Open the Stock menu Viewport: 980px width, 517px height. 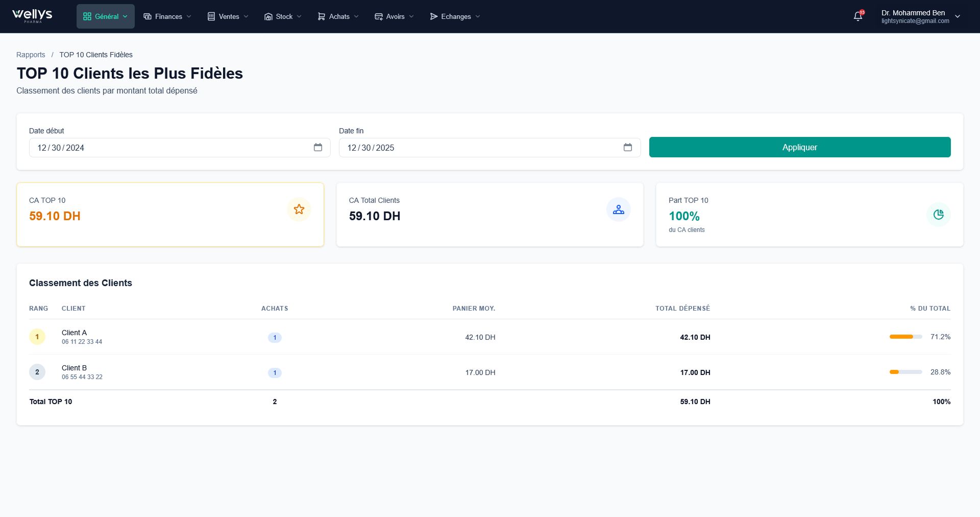283,16
